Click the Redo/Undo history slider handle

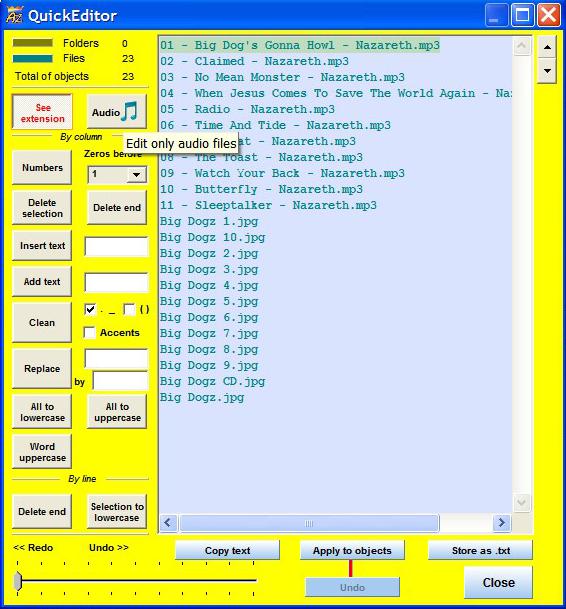(x=17, y=581)
